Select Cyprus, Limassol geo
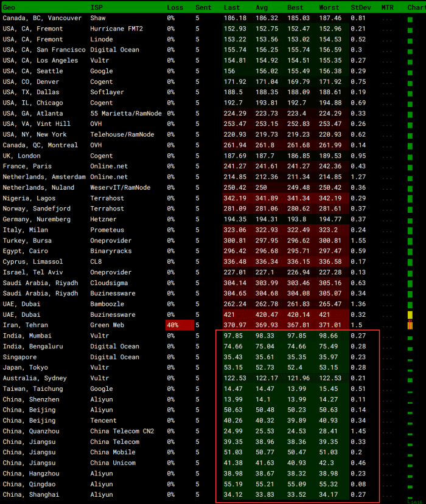The height and width of the screenshot is (504, 426). tap(33, 261)
